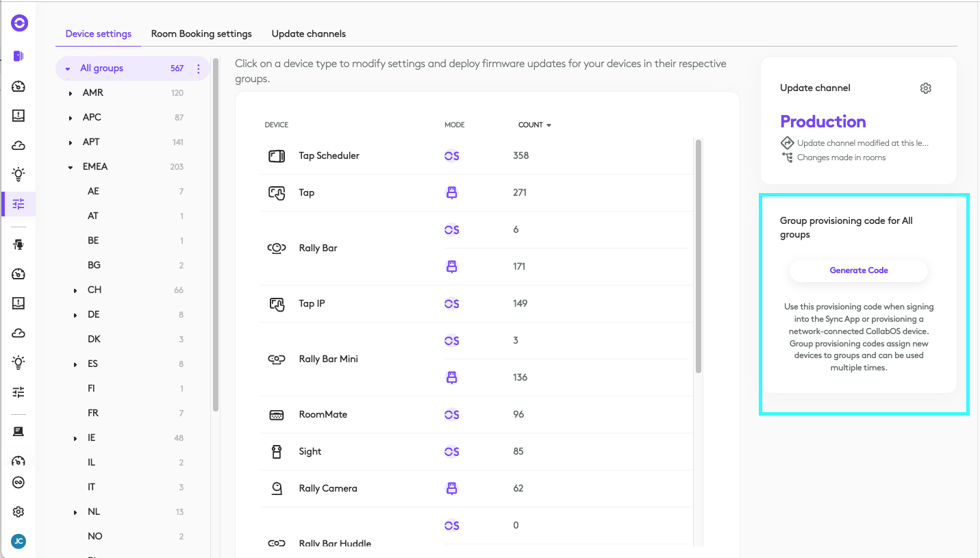980x558 pixels.
Task: Open the gear settings icon in sidebar
Action: 18,512
